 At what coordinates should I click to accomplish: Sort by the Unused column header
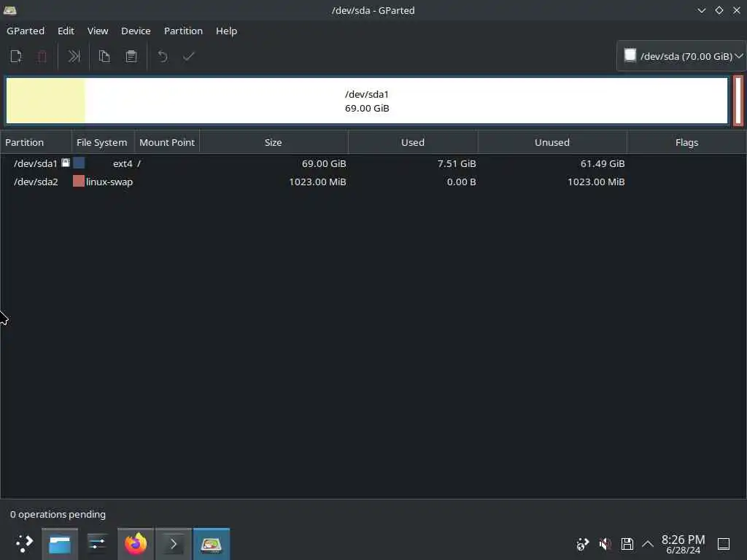click(x=551, y=142)
